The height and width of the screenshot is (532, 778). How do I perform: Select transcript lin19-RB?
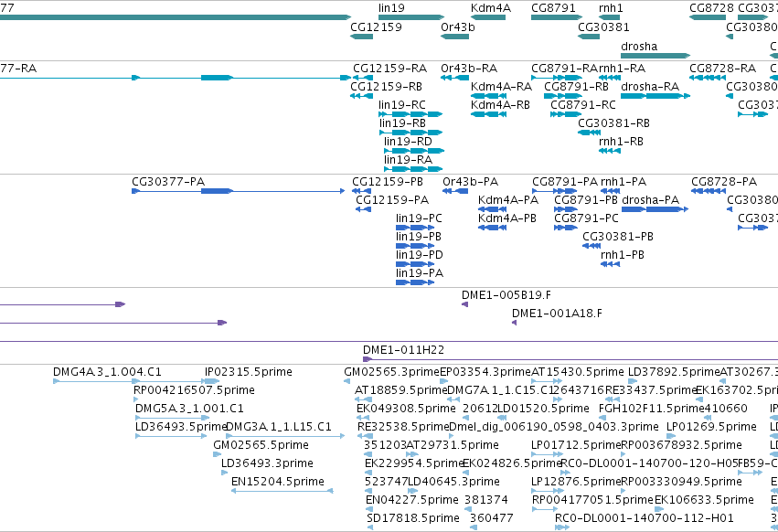click(x=410, y=133)
